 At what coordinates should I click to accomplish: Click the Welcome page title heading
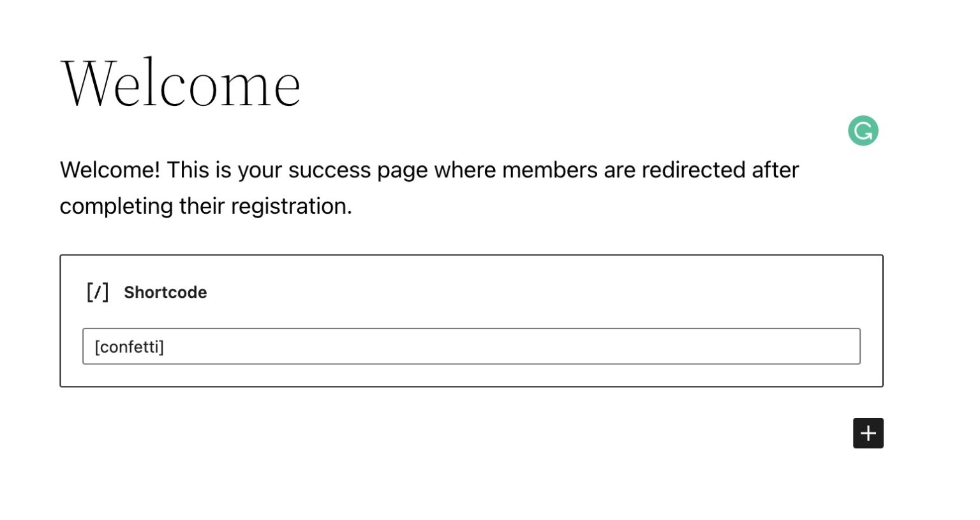(x=181, y=83)
